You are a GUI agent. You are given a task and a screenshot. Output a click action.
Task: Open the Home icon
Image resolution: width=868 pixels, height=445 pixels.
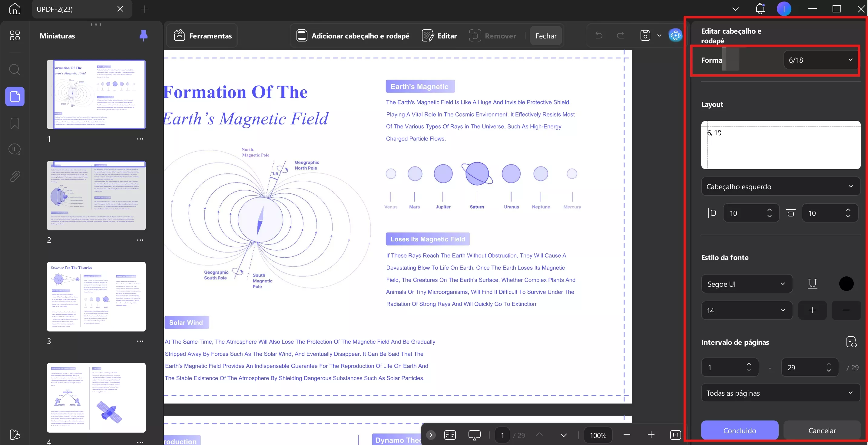[x=15, y=9]
